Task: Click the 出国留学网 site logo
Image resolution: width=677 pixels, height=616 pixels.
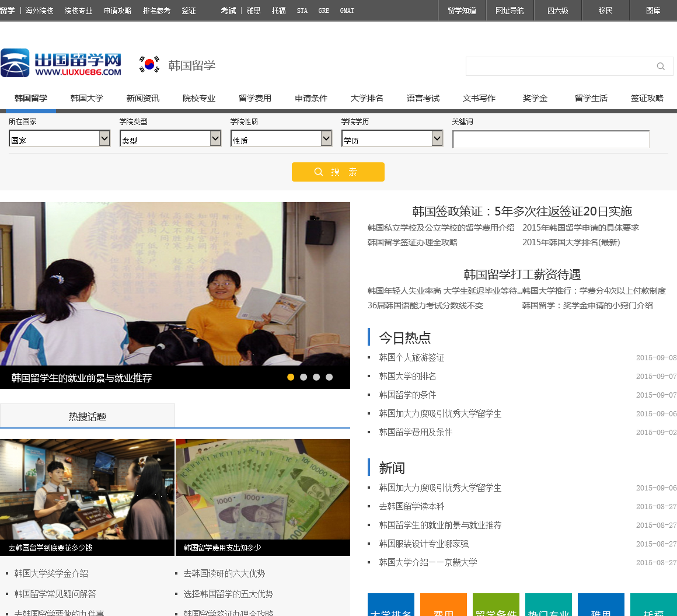Action: pos(61,63)
